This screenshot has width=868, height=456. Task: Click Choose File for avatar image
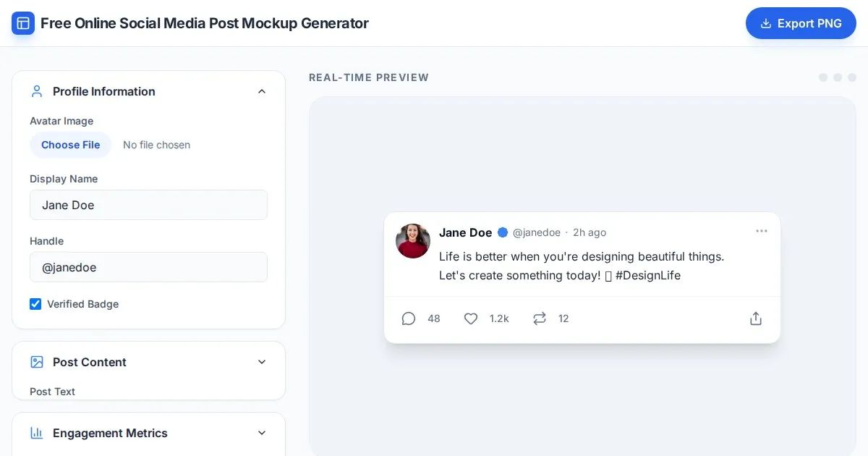[x=71, y=145]
